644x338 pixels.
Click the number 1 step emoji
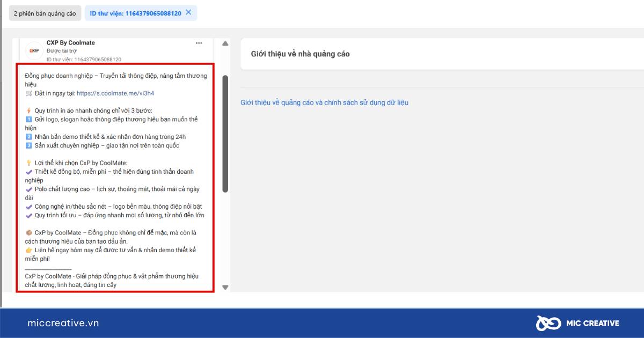(x=29, y=120)
